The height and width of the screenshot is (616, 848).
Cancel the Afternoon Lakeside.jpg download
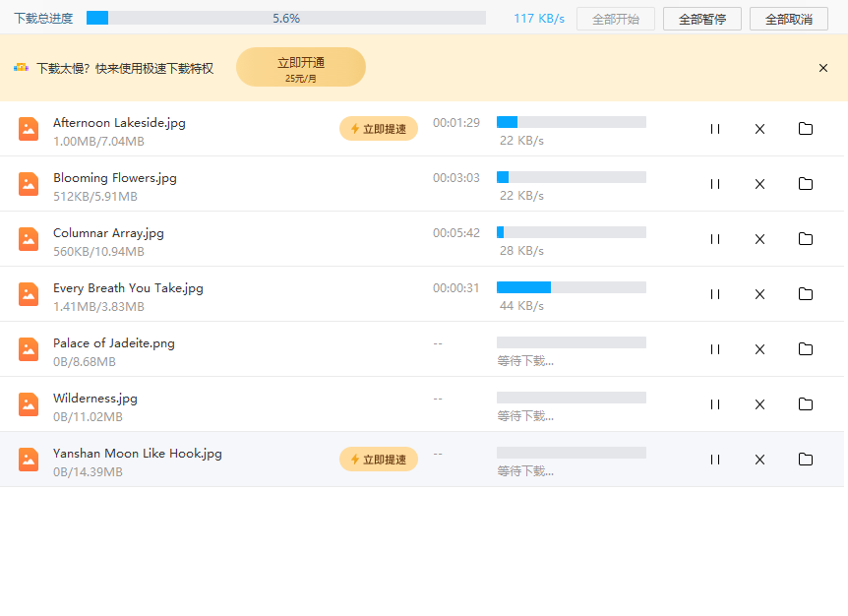pos(759,129)
